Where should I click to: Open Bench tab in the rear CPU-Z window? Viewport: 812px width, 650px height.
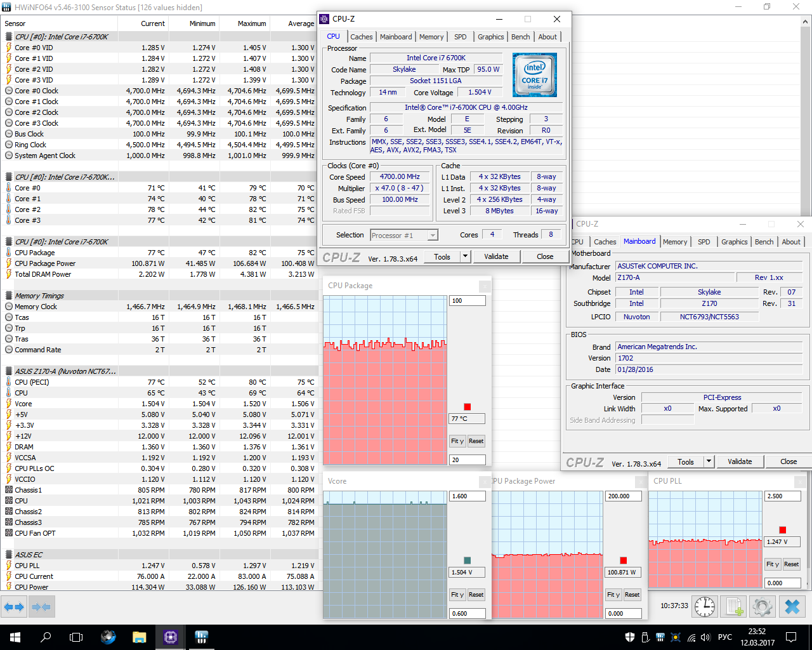coord(764,242)
